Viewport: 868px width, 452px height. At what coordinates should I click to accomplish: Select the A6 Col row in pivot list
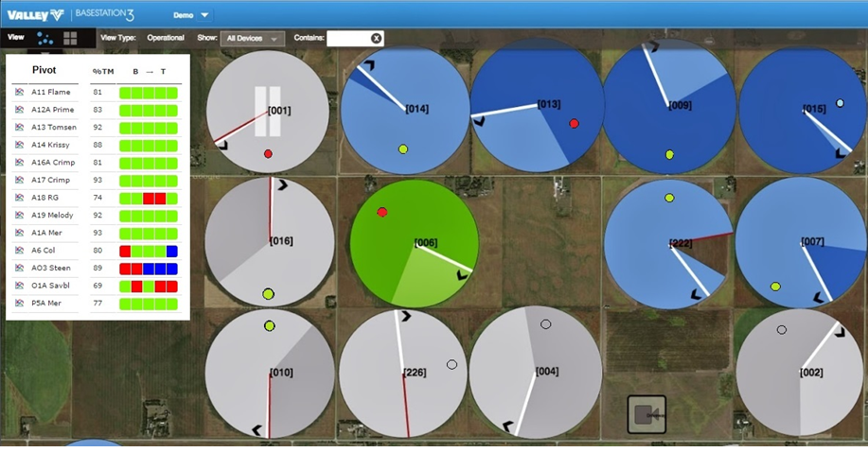click(x=97, y=251)
